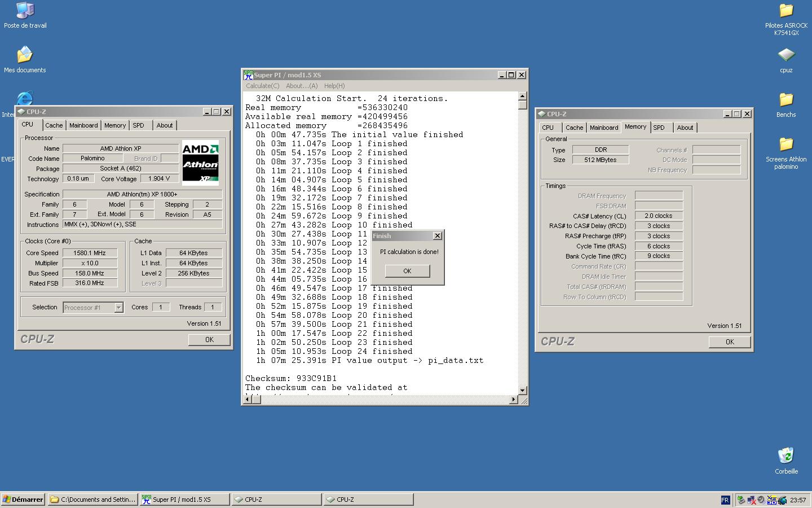This screenshot has height=508, width=812.
Task: Switch to Super PI taskbar button
Action: [184, 500]
